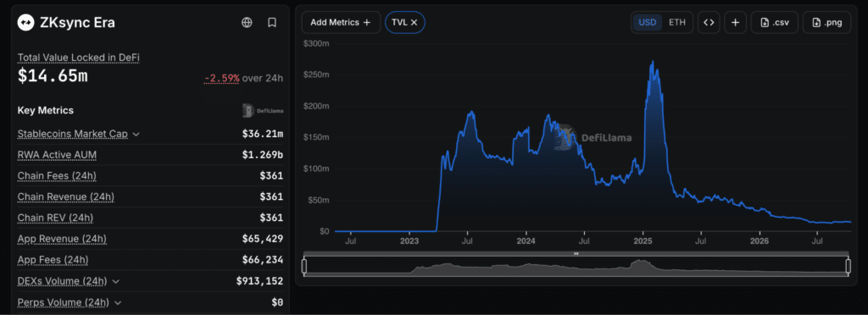
Task: Open the globe website icon
Action: pos(247,22)
